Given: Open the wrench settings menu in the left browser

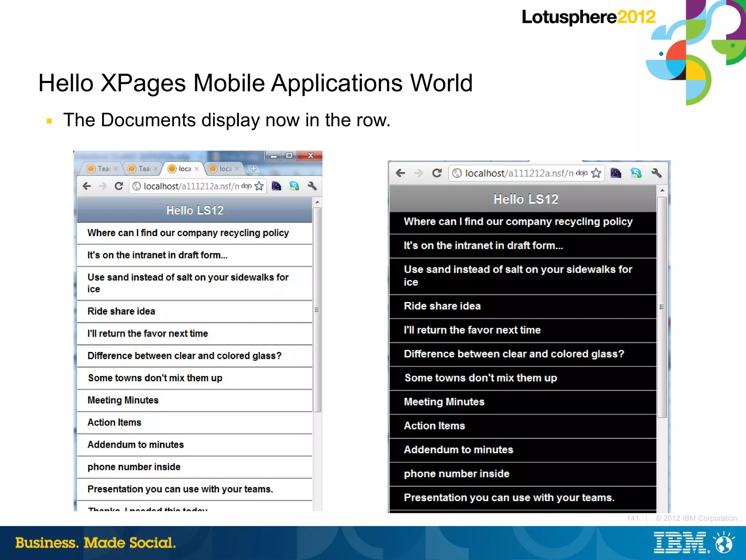Looking at the screenshot, I should 312,186.
